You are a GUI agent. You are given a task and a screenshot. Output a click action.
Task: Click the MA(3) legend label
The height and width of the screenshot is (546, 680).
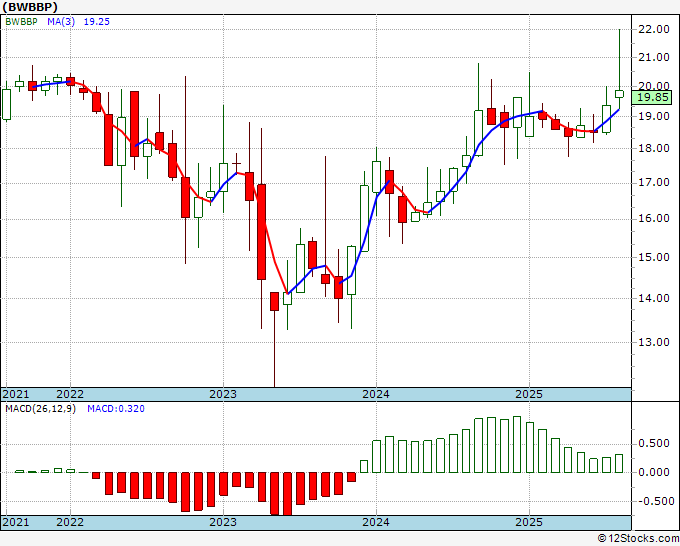click(x=61, y=21)
